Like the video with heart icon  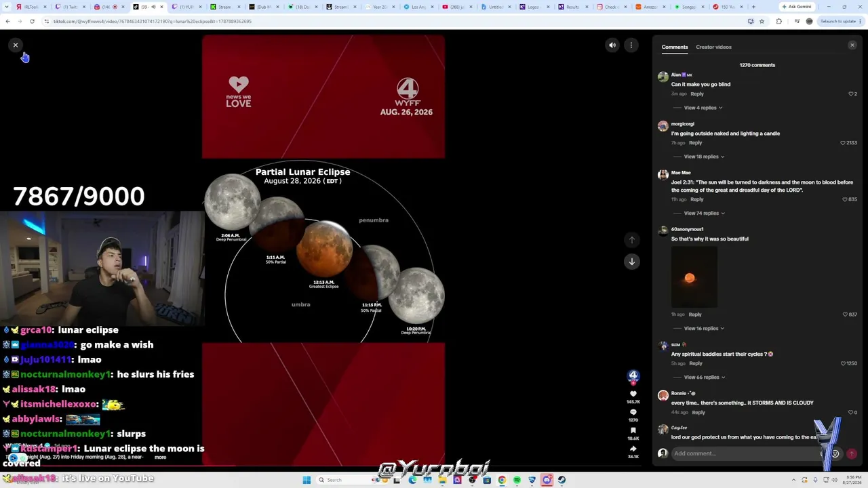633,394
